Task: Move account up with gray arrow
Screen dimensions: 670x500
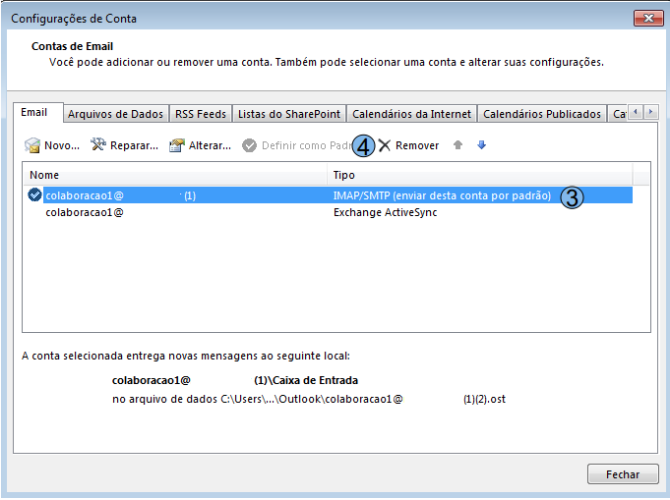Action: [x=458, y=146]
